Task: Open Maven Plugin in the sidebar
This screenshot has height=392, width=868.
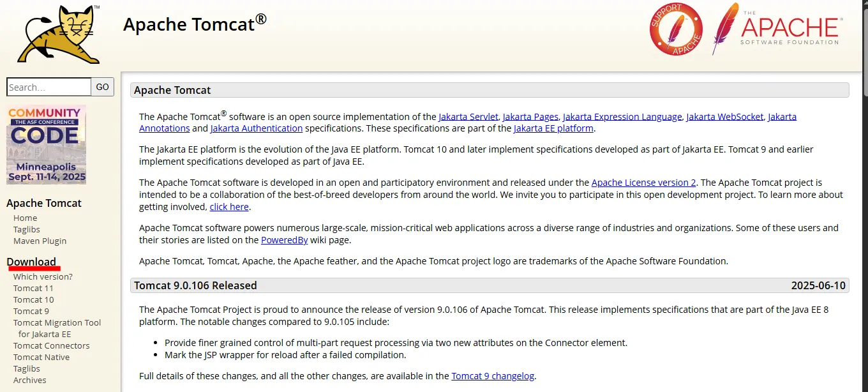Action: [x=40, y=241]
